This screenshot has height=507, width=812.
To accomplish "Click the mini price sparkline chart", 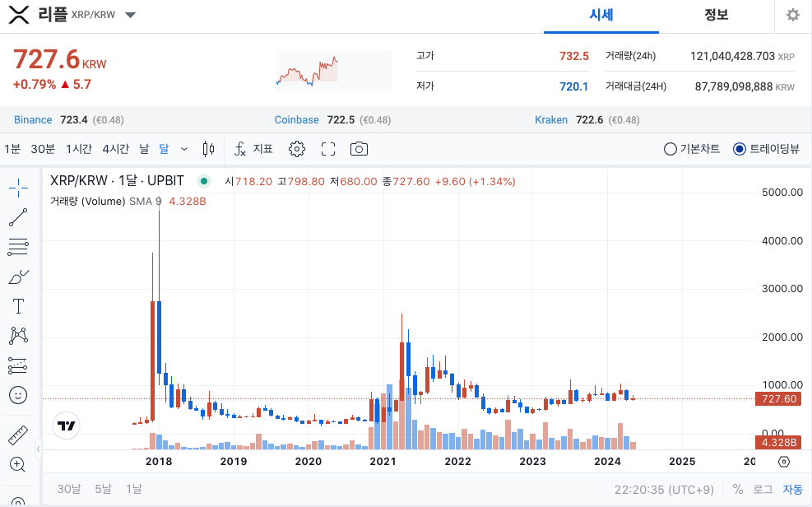I will click(334, 71).
